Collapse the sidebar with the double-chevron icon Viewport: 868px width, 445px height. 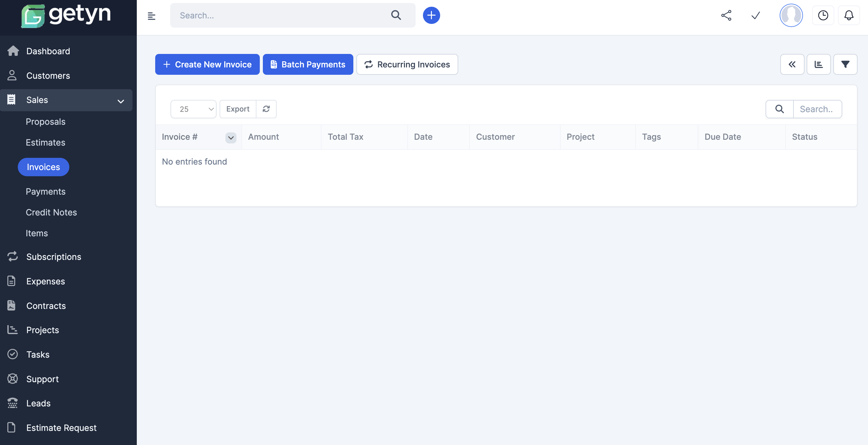792,64
